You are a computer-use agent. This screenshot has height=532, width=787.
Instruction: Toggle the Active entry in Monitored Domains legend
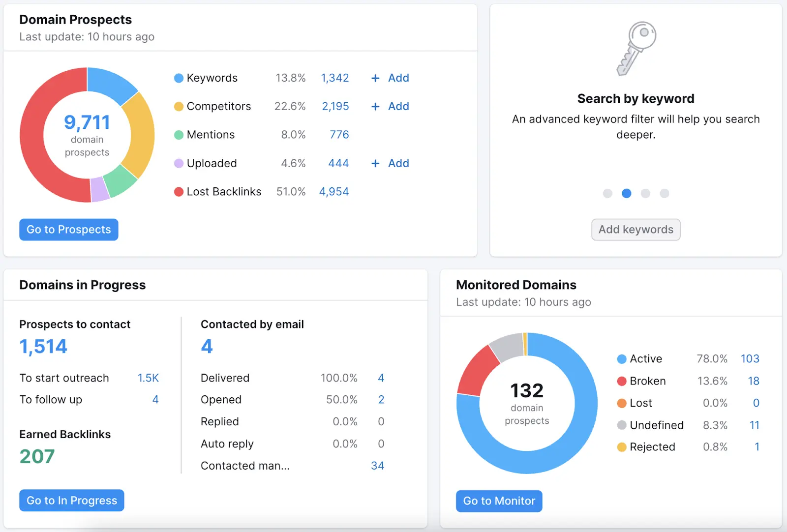click(x=646, y=359)
